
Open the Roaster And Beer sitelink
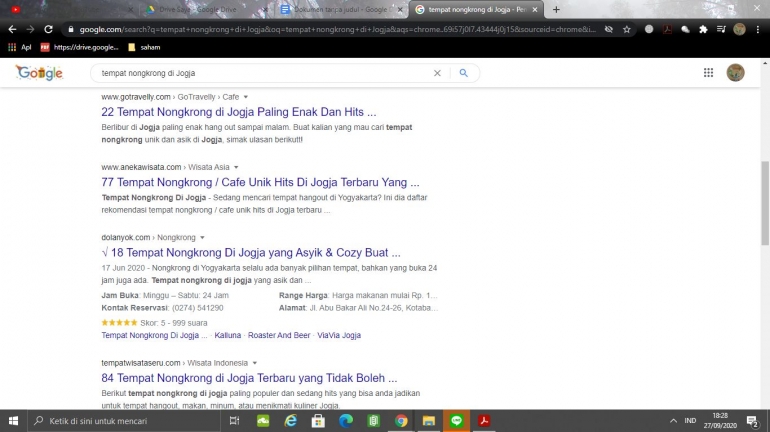coord(279,335)
